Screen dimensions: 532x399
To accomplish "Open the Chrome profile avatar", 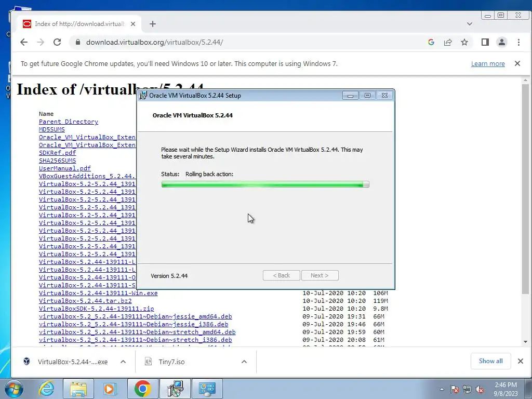I will (x=501, y=42).
